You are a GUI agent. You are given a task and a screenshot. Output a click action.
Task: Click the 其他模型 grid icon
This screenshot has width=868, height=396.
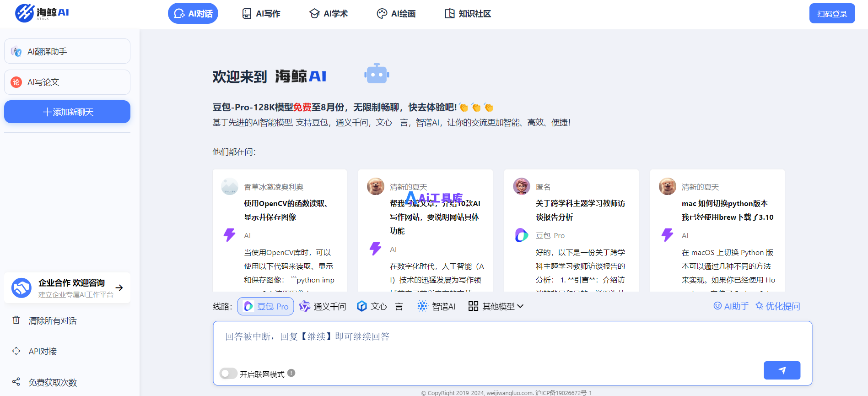pos(473,306)
